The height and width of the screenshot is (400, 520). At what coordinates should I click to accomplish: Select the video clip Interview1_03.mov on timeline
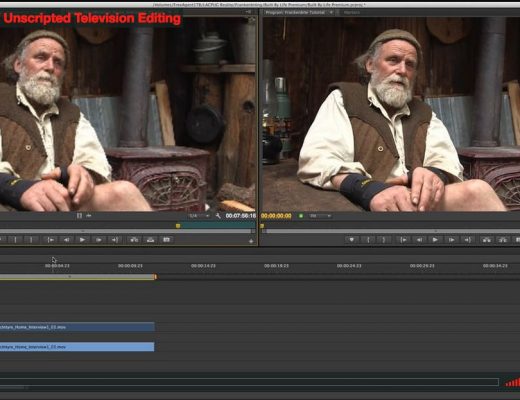click(77, 327)
